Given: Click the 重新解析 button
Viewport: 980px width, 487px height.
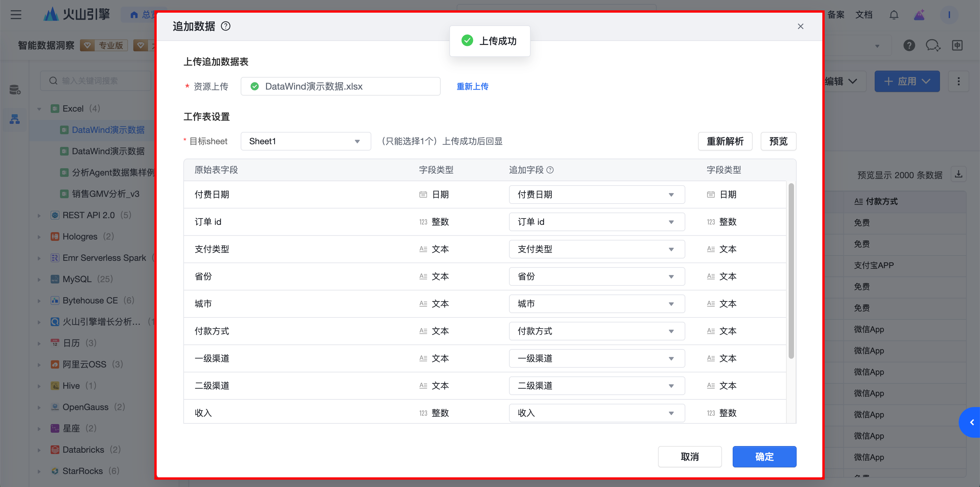Looking at the screenshot, I should [x=725, y=142].
